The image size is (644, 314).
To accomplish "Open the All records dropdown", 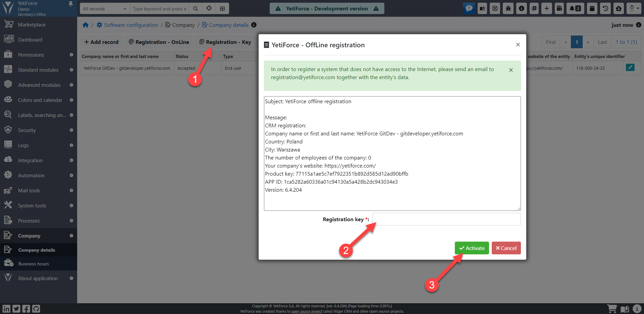I will coord(105,9).
